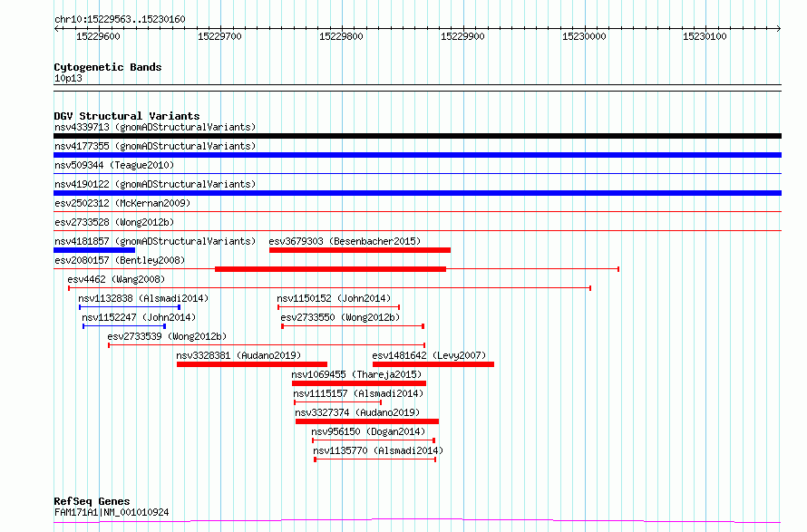Open esv3679303 (Besenbacher2015) label
This screenshot has height=532, width=807.
(x=345, y=241)
